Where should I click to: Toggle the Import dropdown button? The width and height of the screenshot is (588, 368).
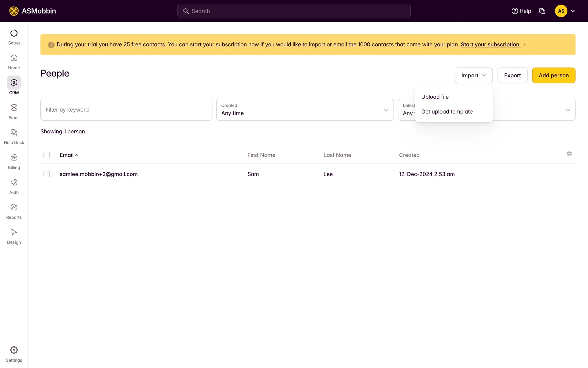pos(473,75)
